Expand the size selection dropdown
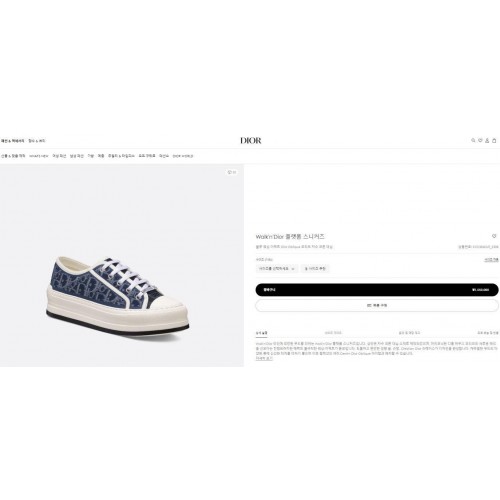Viewport: 500px width, 500px height. 277,268
